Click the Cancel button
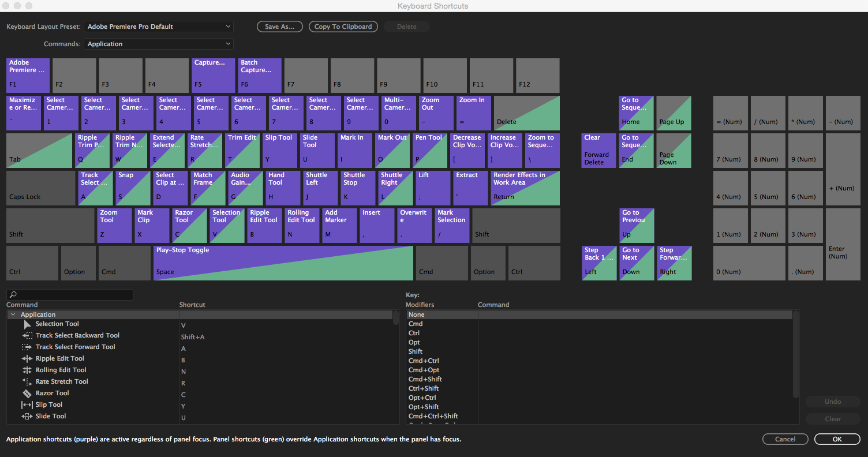Viewport: 868px width, 457px height. click(785, 439)
